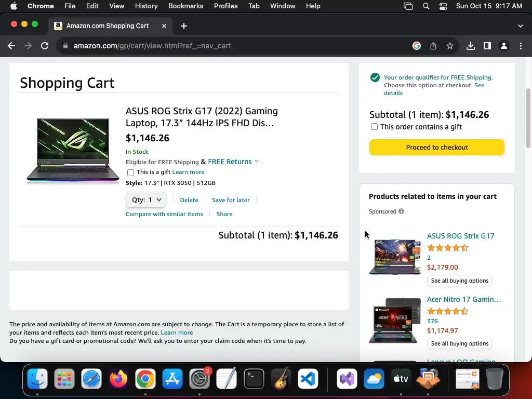Open ASUS ROG Strix G17 cart item title
Viewport: 532px width, 399px height.
coord(202,117)
